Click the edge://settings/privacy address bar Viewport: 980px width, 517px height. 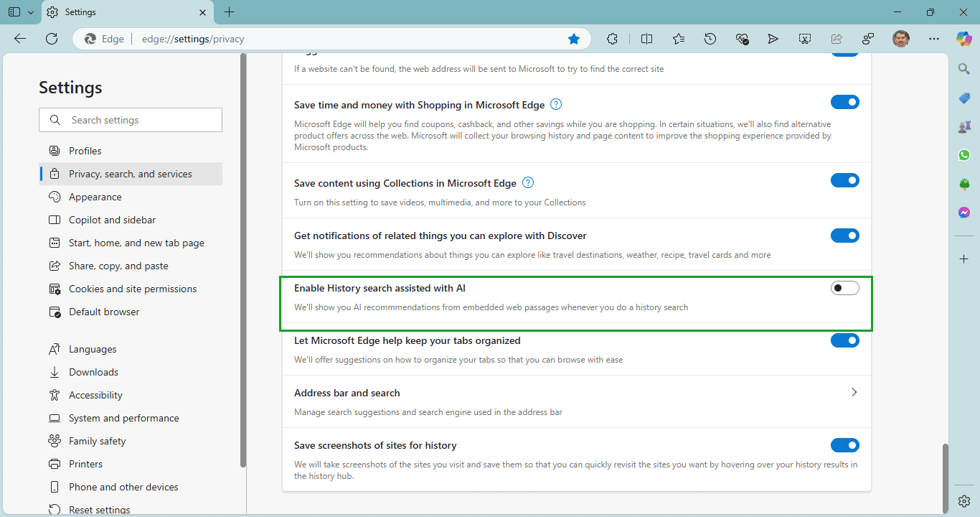[330, 39]
